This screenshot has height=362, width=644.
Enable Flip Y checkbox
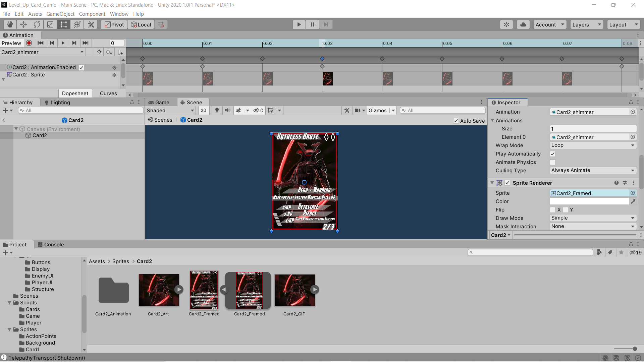(565, 210)
